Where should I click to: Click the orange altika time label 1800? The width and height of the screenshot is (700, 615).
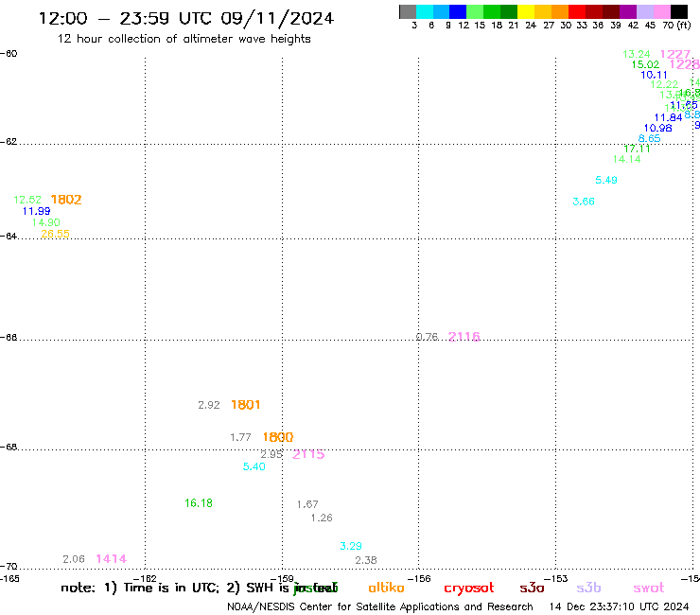click(x=278, y=437)
